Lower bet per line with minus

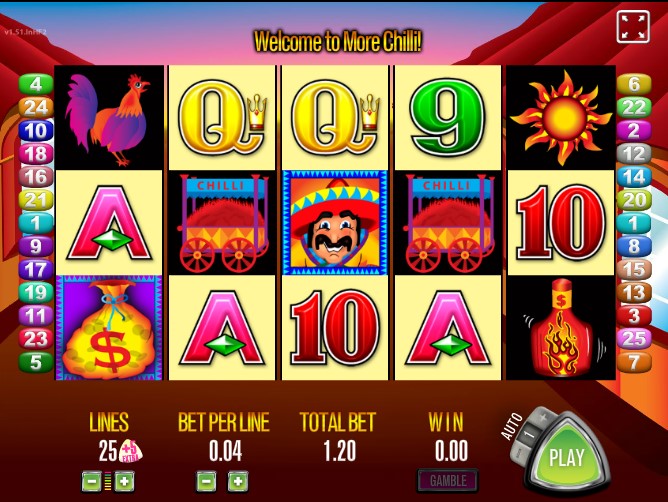tap(206, 482)
